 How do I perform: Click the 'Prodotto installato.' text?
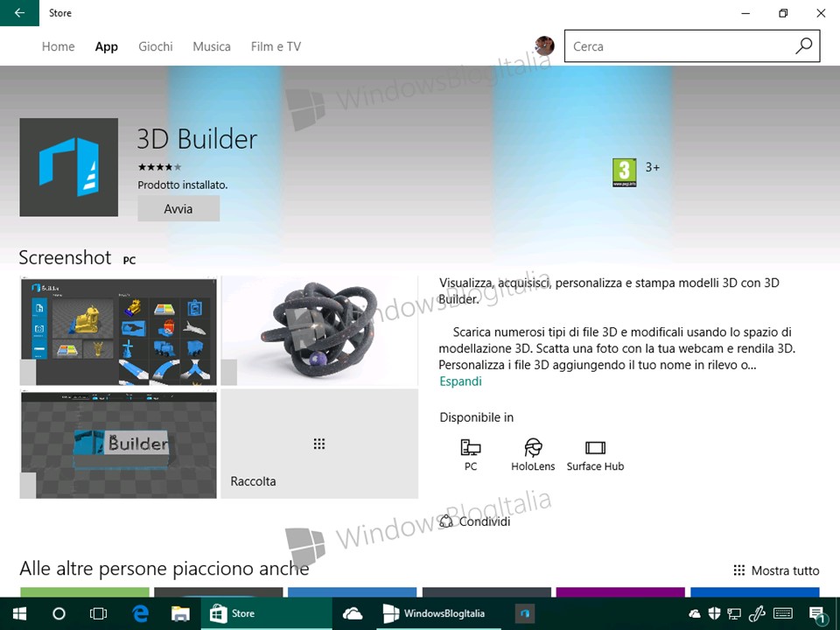[183, 185]
